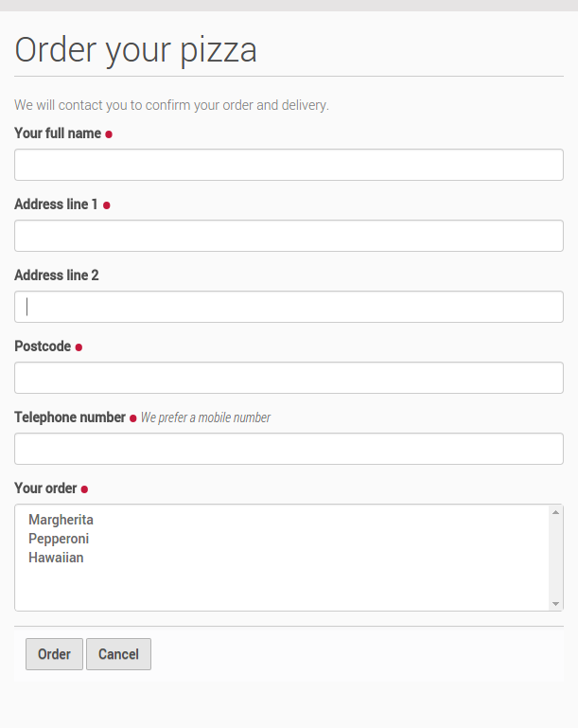The height and width of the screenshot is (728, 578).
Task: Click the Telephone number input field
Action: 289,449
